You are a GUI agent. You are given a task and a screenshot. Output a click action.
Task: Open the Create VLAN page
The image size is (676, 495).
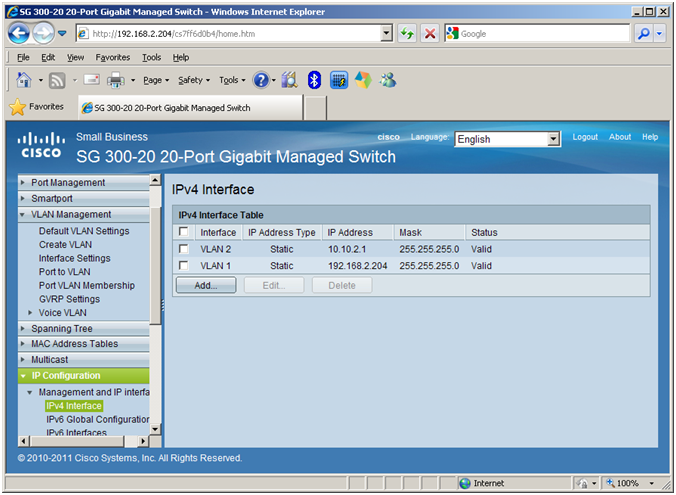click(x=65, y=244)
